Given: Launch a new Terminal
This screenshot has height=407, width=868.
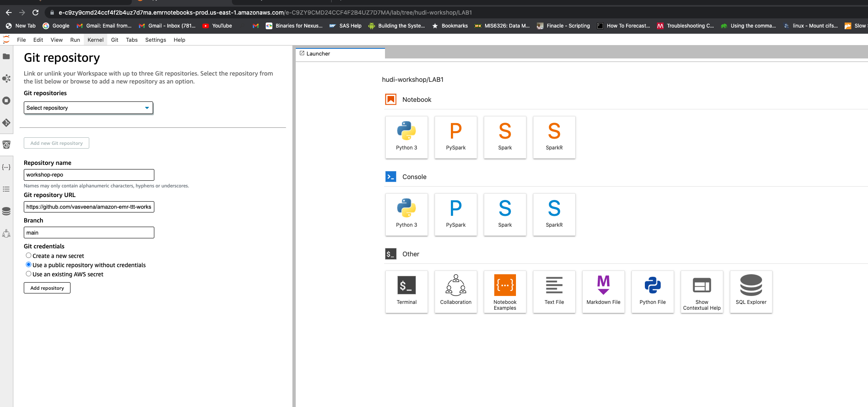Looking at the screenshot, I should pos(406,292).
